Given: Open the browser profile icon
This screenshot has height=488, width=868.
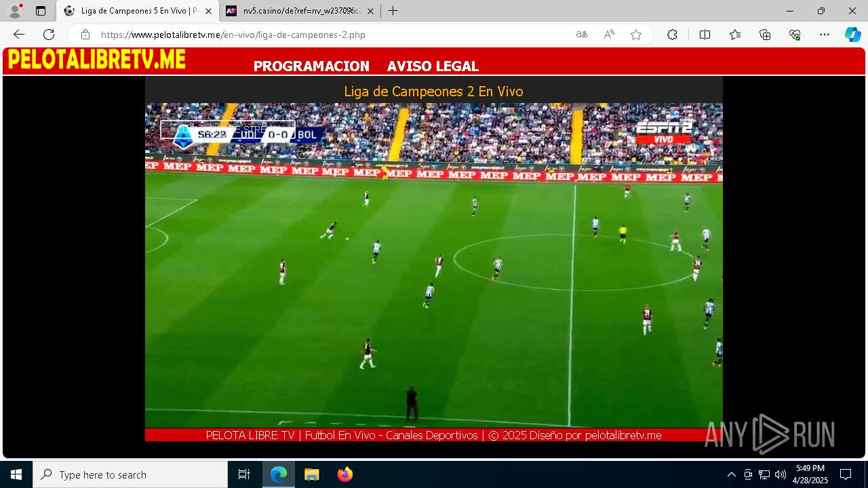Looking at the screenshot, I should click(14, 11).
